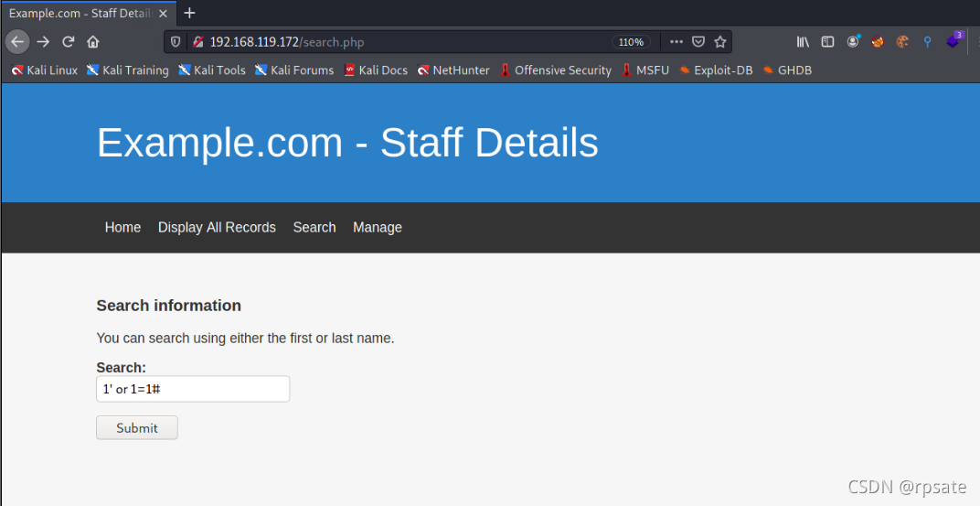The height and width of the screenshot is (506, 980).
Task: Open Display All Records page
Action: pos(217,228)
